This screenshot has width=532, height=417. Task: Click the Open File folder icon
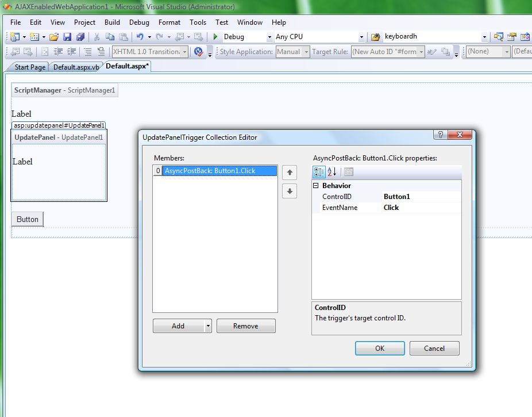[x=54, y=37]
